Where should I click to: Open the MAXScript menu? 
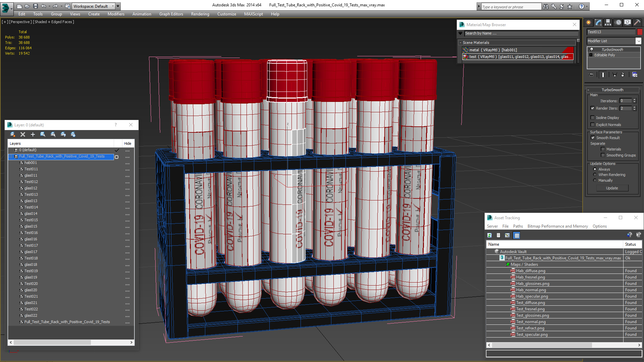tap(254, 14)
